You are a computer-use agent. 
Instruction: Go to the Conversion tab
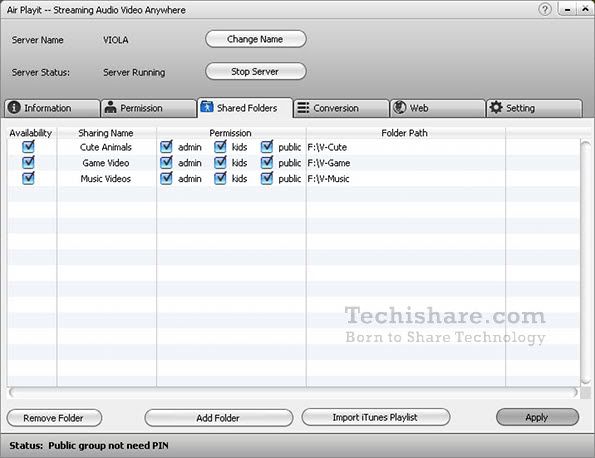click(x=342, y=109)
